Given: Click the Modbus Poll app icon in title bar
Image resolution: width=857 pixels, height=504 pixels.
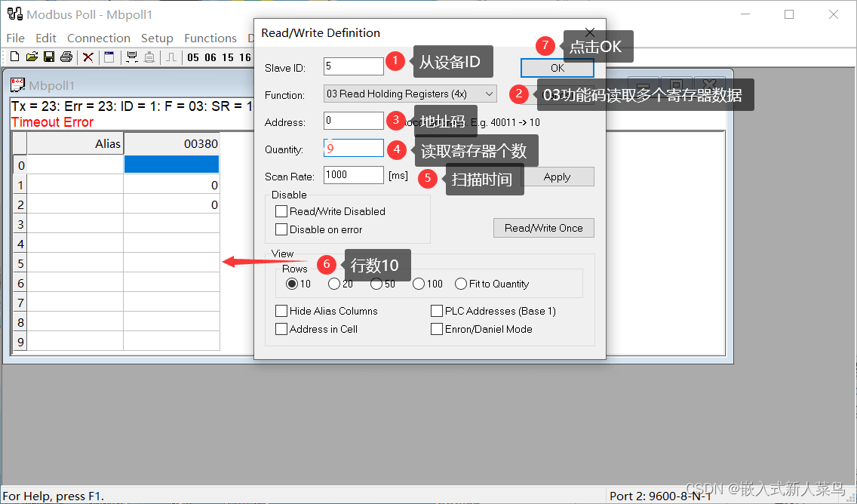Looking at the screenshot, I should (15, 14).
